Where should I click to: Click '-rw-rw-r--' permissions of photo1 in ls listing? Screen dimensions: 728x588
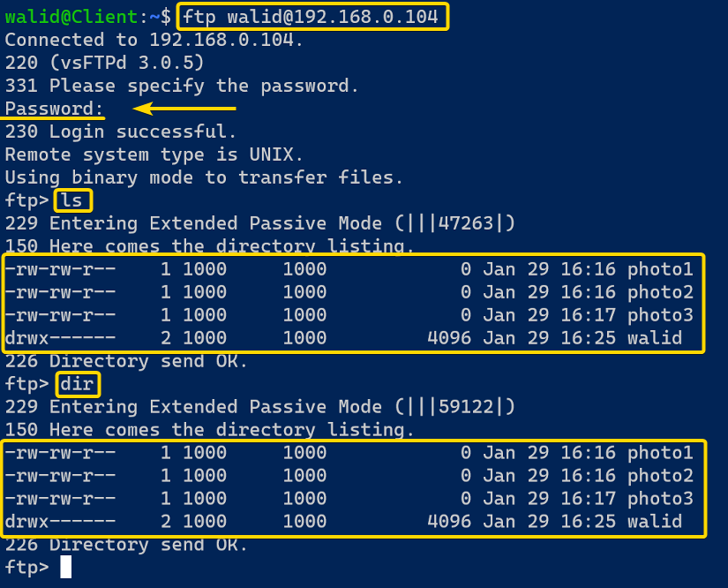[60, 269]
